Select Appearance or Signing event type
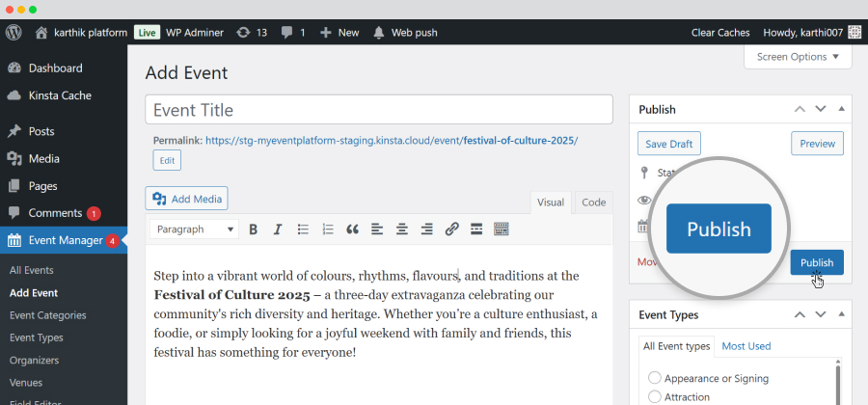Viewport: 868px width, 405px height. click(655, 378)
